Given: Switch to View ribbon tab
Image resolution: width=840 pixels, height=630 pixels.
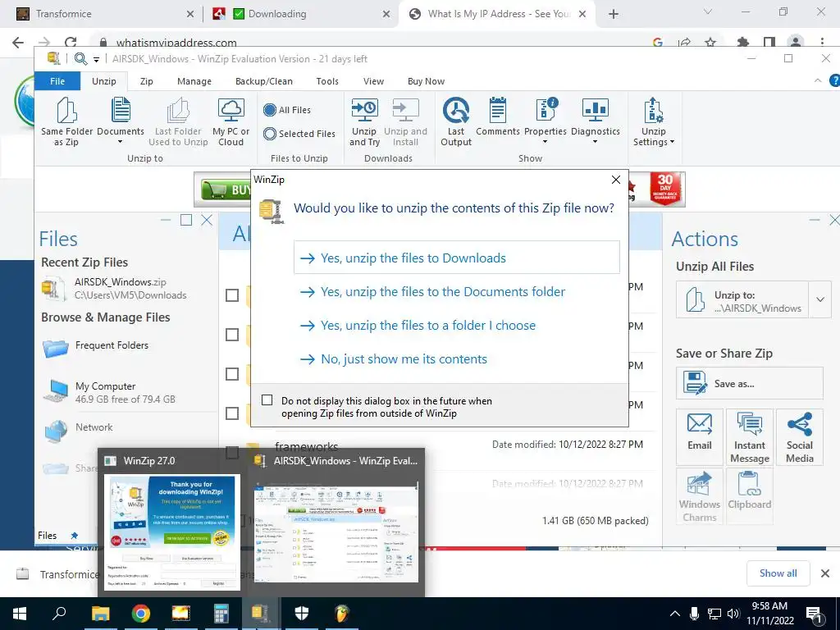Looking at the screenshot, I should click(x=373, y=81).
